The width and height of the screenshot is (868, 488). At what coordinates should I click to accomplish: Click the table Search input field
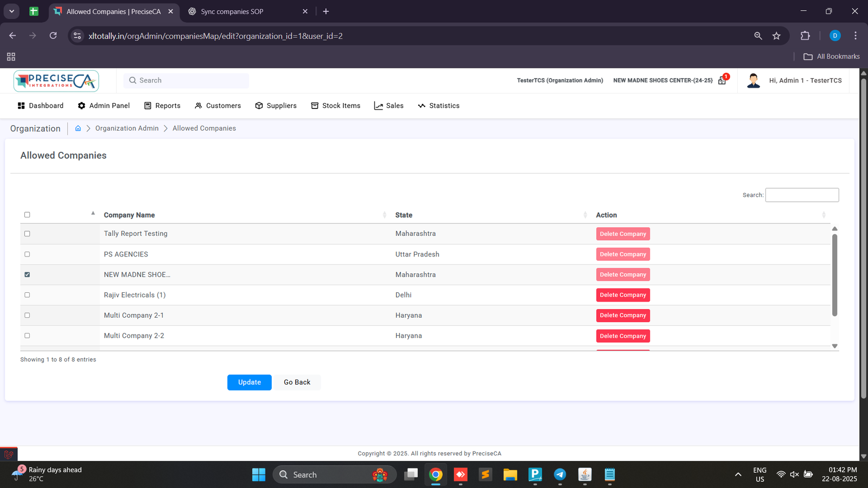pos(802,195)
